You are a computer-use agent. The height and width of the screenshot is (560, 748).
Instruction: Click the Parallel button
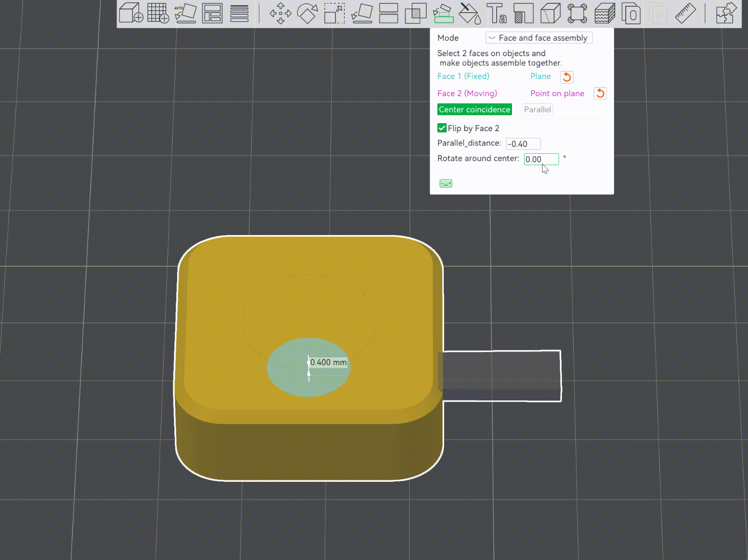coord(538,110)
